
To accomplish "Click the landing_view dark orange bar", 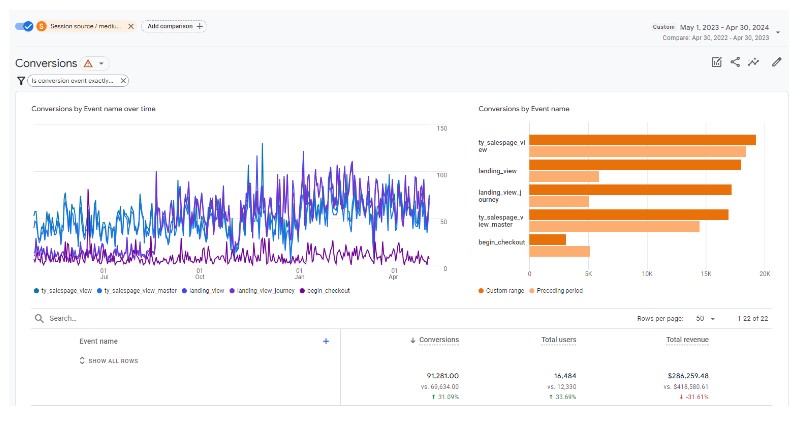I will (x=635, y=165).
